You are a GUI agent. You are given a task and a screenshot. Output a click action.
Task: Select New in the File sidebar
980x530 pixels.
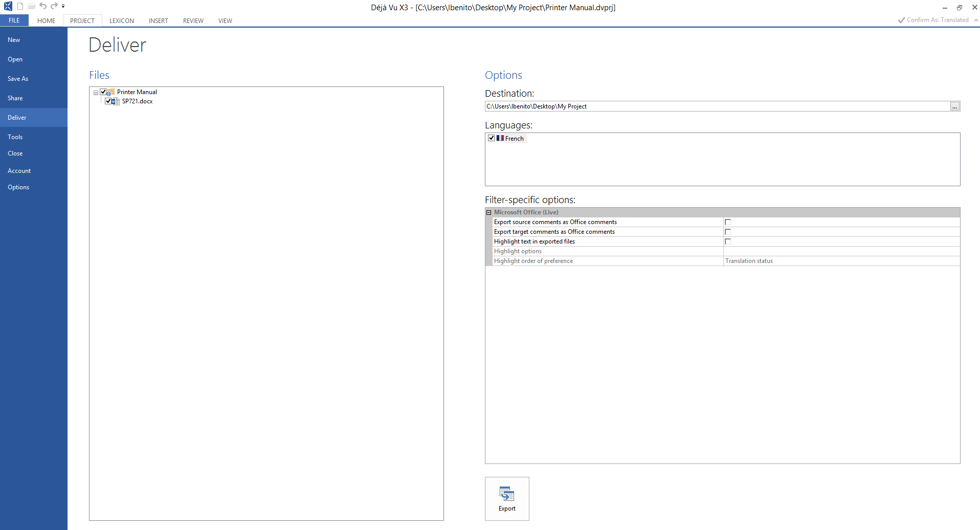tap(34, 40)
